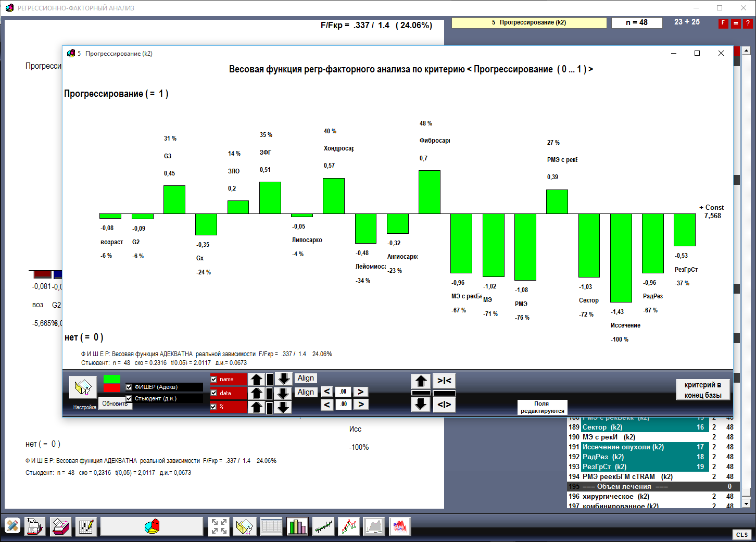Click the red question mark help button
The height and width of the screenshot is (542, 756).
(748, 23)
